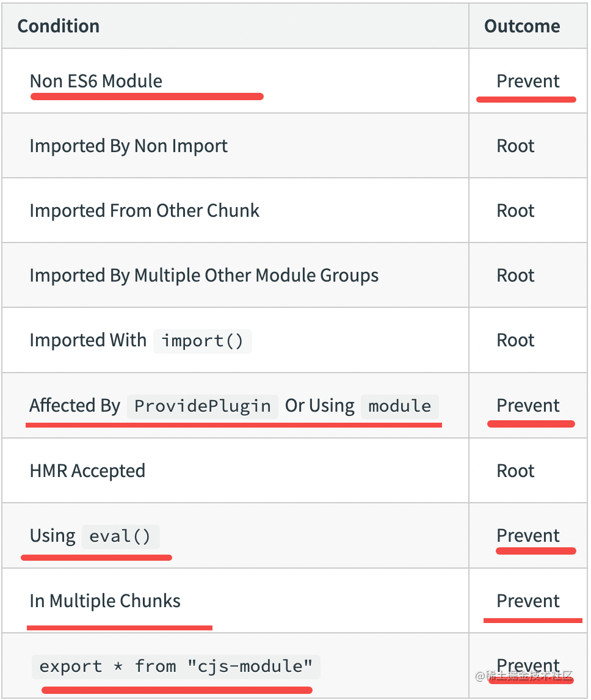Click the In Multiple Chunks cell

(x=105, y=601)
